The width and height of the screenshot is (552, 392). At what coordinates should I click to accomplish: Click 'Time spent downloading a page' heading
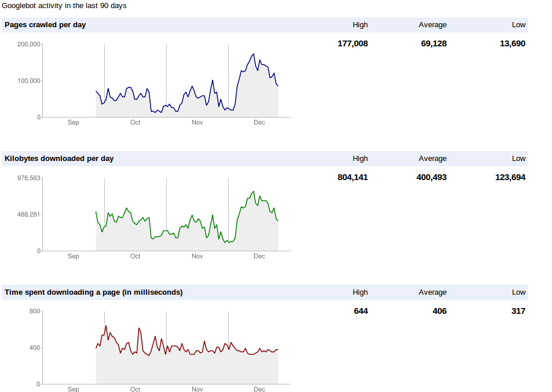(93, 292)
